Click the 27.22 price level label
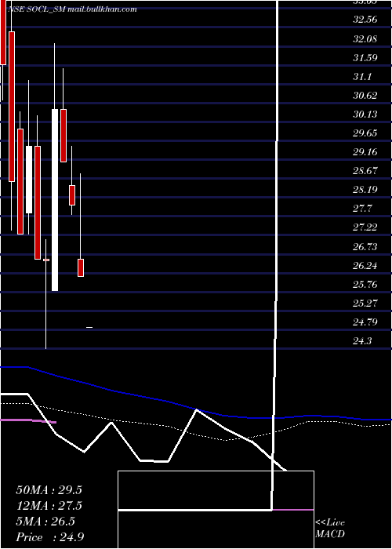This screenshot has width=392, height=549. point(365,227)
